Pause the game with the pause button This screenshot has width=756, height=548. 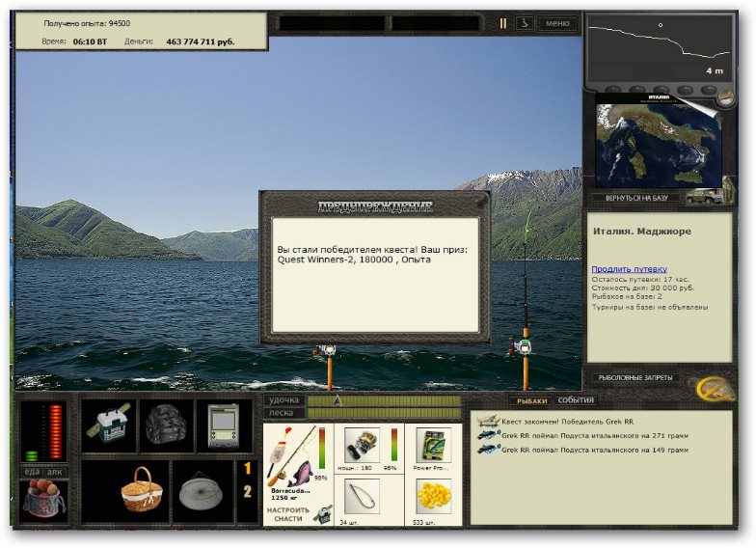[x=503, y=23]
